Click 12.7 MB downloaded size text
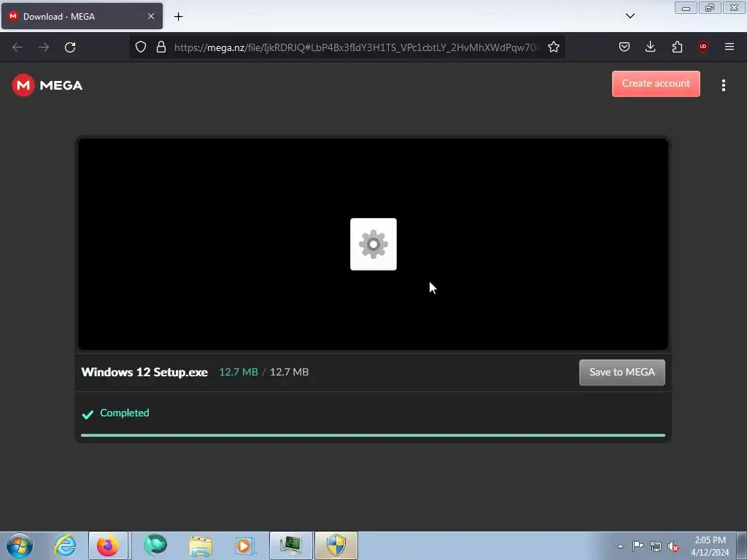747x560 pixels. [x=239, y=373]
